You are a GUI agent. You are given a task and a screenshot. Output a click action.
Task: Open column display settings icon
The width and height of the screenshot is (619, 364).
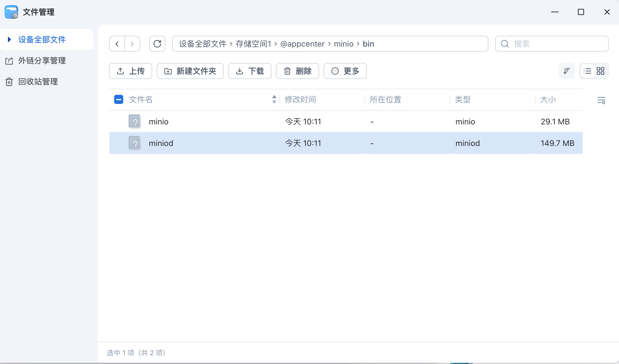(601, 100)
